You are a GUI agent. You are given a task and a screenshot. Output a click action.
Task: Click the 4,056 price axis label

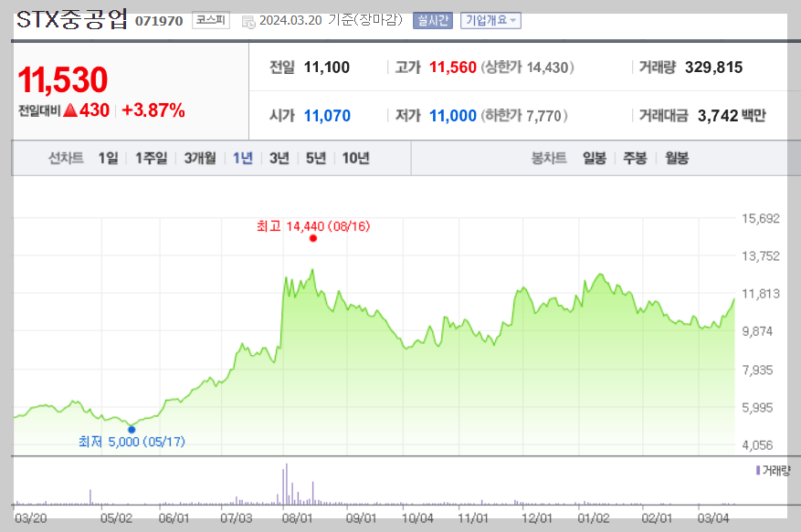(757, 445)
